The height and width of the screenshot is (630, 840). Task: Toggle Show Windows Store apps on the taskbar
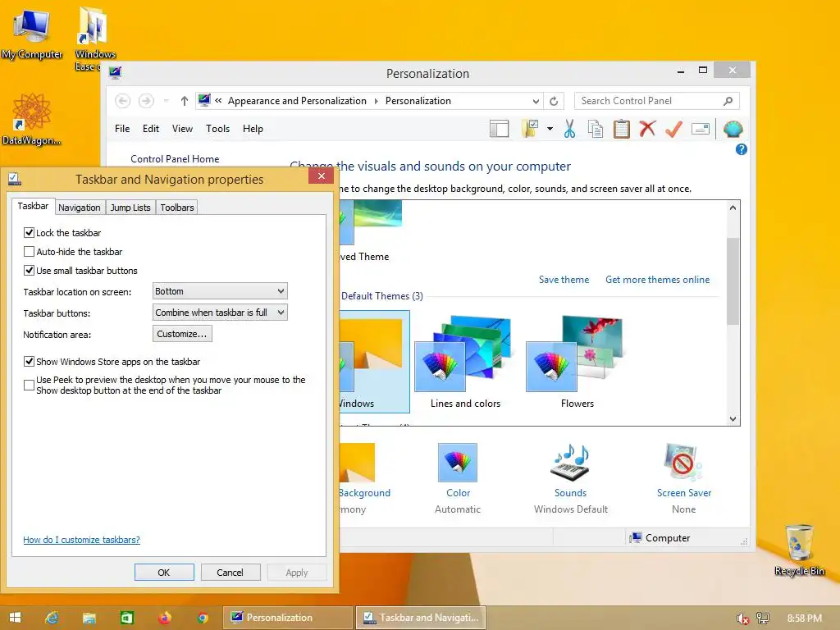(x=29, y=362)
